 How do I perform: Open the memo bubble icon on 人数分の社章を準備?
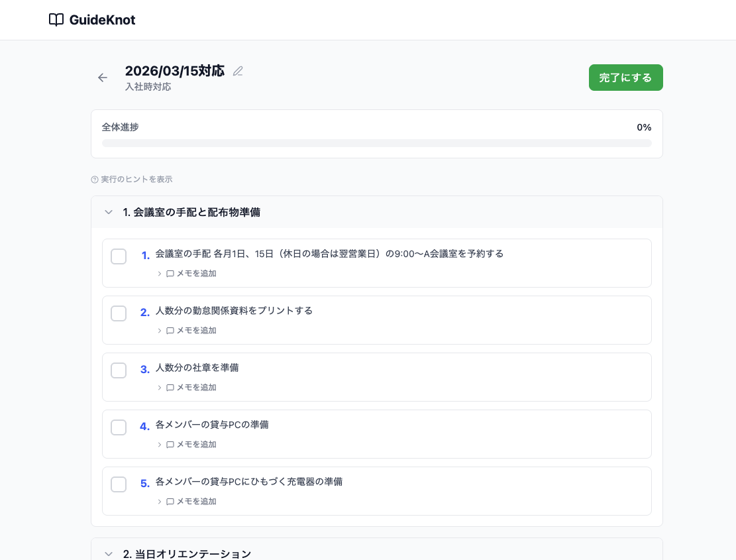pos(171,387)
